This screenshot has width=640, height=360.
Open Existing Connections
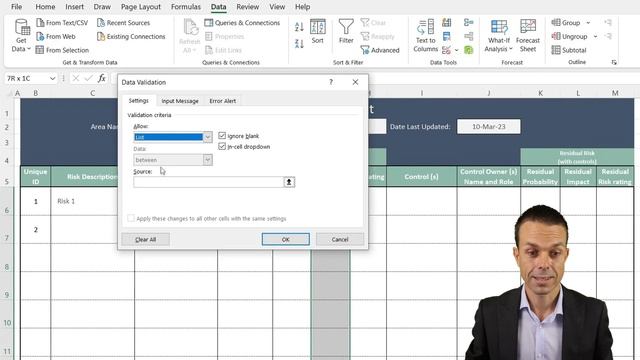(x=131, y=36)
